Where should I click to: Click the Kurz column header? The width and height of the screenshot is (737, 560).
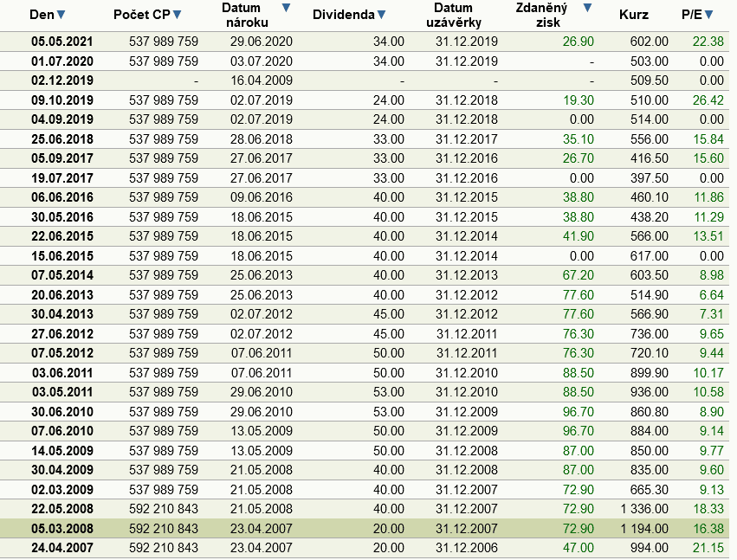(x=634, y=15)
